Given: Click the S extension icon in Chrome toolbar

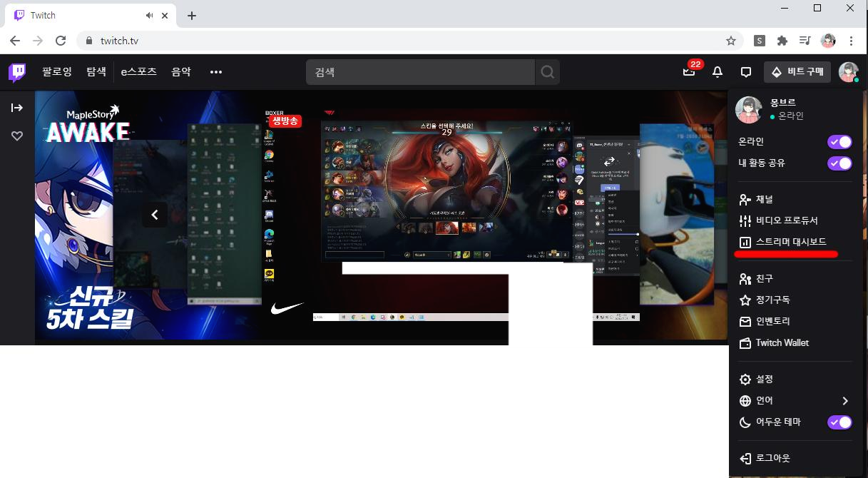Looking at the screenshot, I should (x=760, y=41).
